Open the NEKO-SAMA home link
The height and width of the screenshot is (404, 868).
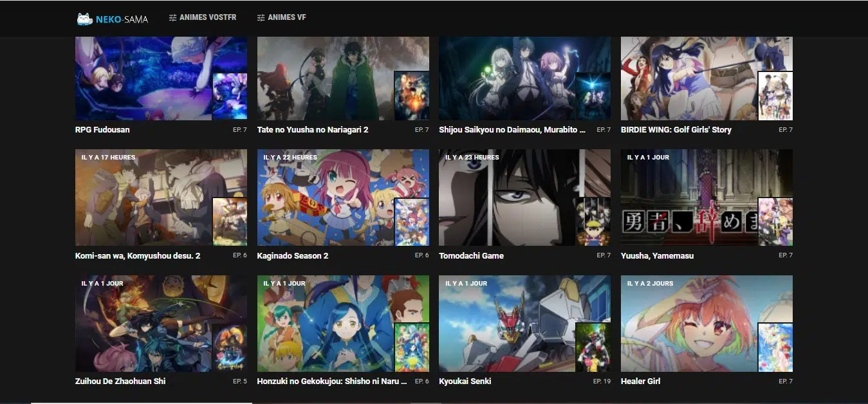(x=113, y=19)
